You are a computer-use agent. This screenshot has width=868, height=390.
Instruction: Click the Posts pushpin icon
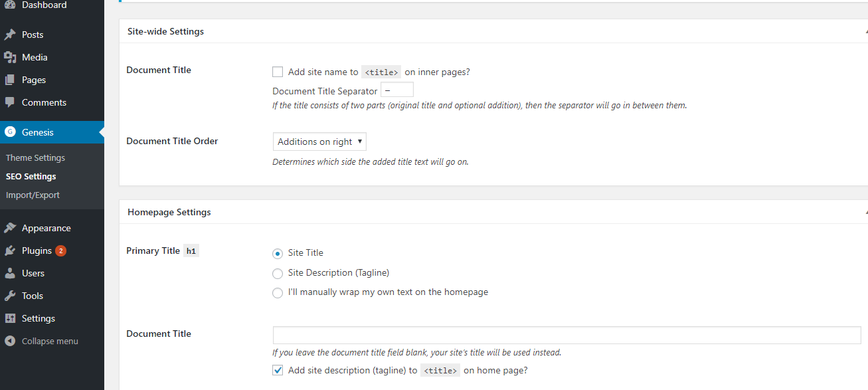click(x=10, y=35)
